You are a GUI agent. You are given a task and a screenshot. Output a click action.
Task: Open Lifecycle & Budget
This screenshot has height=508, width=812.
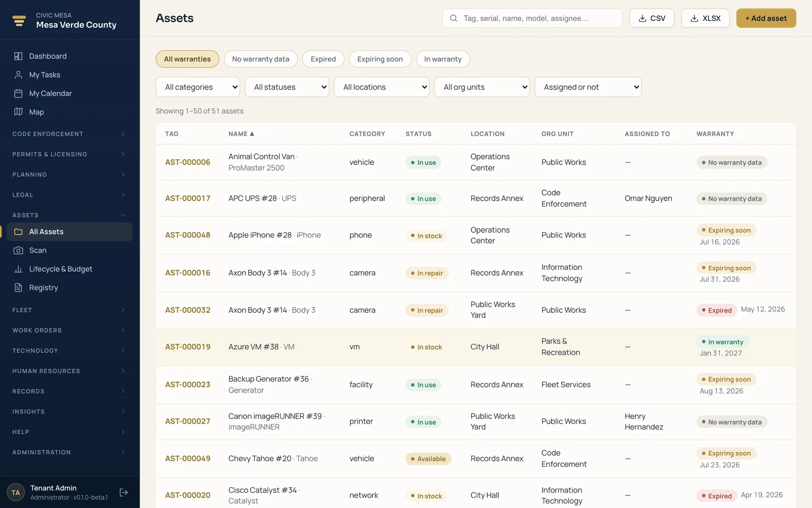tap(70, 269)
